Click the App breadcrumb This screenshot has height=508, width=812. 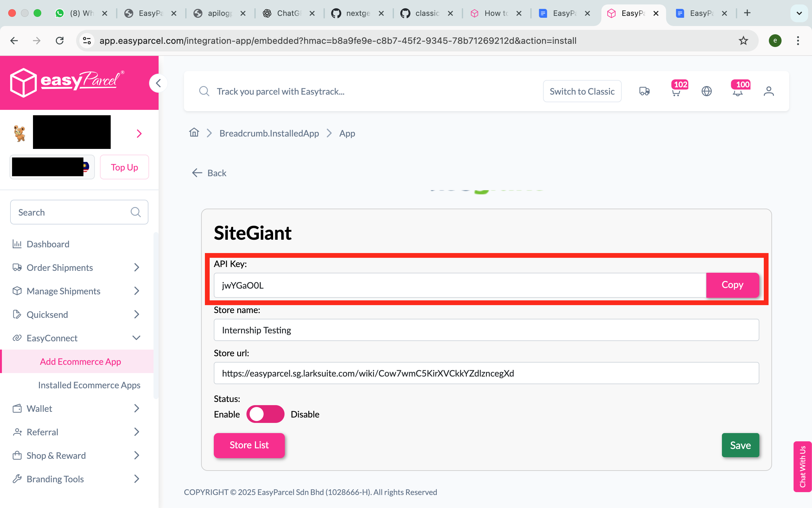[x=347, y=133]
